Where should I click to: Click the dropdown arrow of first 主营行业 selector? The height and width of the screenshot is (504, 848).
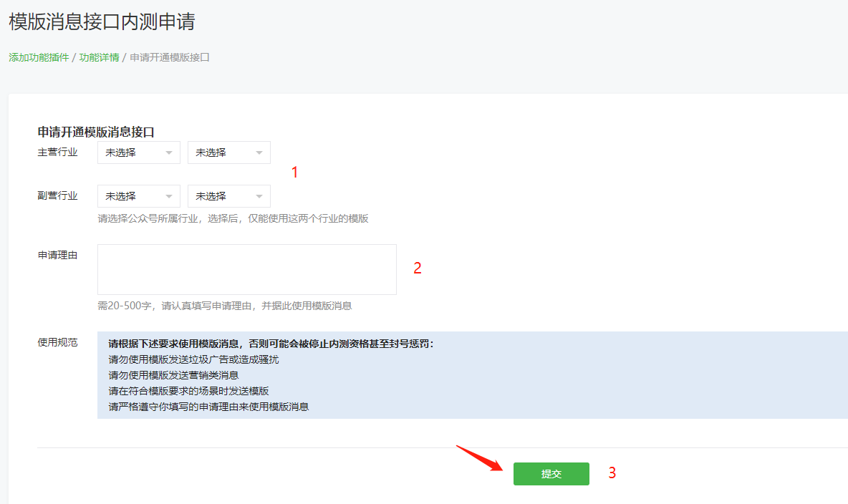tap(168, 152)
